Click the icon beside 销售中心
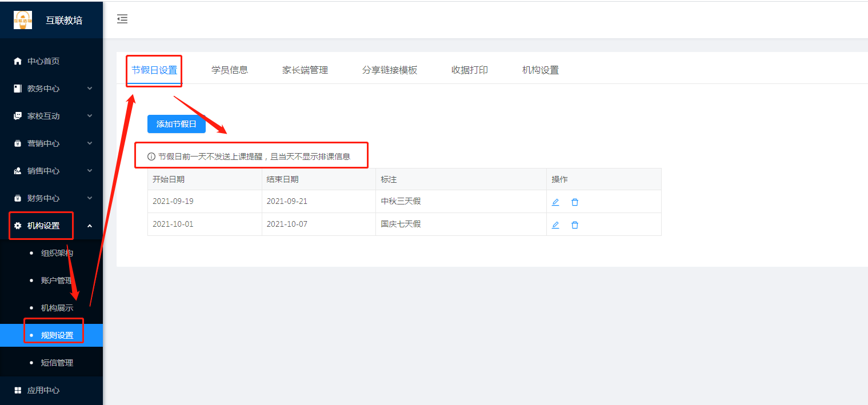This screenshot has width=868, height=405. pyautogui.click(x=18, y=171)
